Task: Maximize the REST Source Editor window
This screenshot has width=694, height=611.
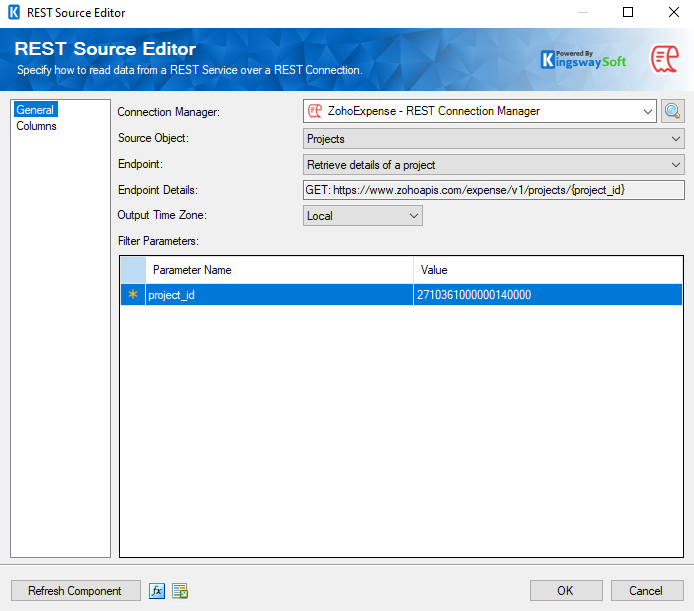Action: point(628,12)
